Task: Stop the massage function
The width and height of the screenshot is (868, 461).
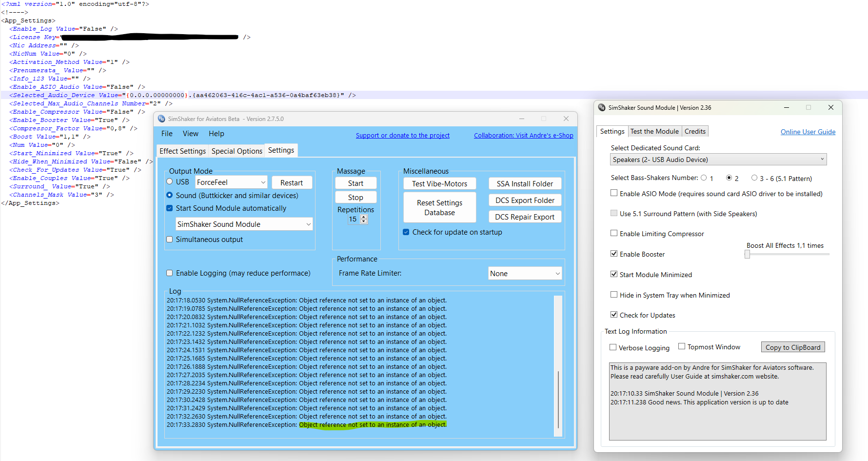Action: tap(356, 198)
